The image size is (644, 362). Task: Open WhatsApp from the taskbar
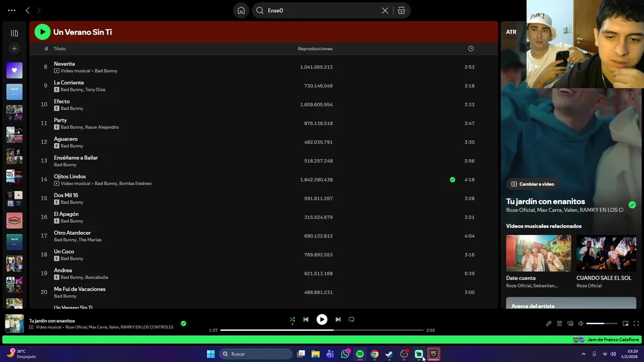(x=345, y=354)
